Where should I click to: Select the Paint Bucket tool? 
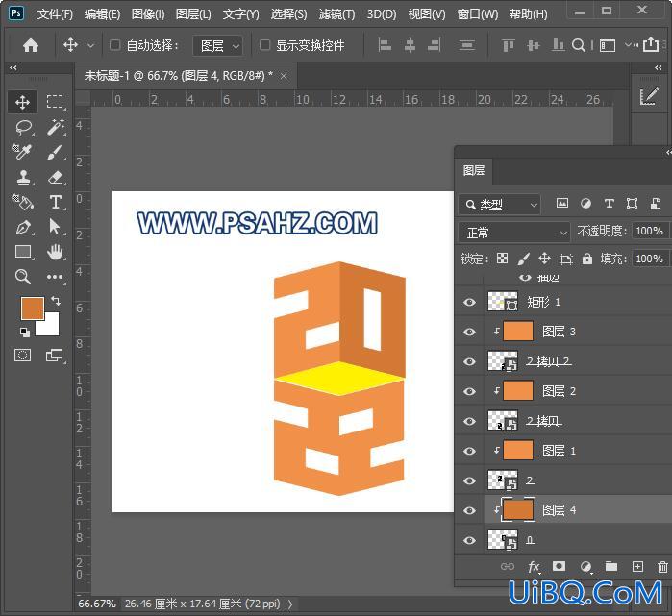click(x=23, y=202)
